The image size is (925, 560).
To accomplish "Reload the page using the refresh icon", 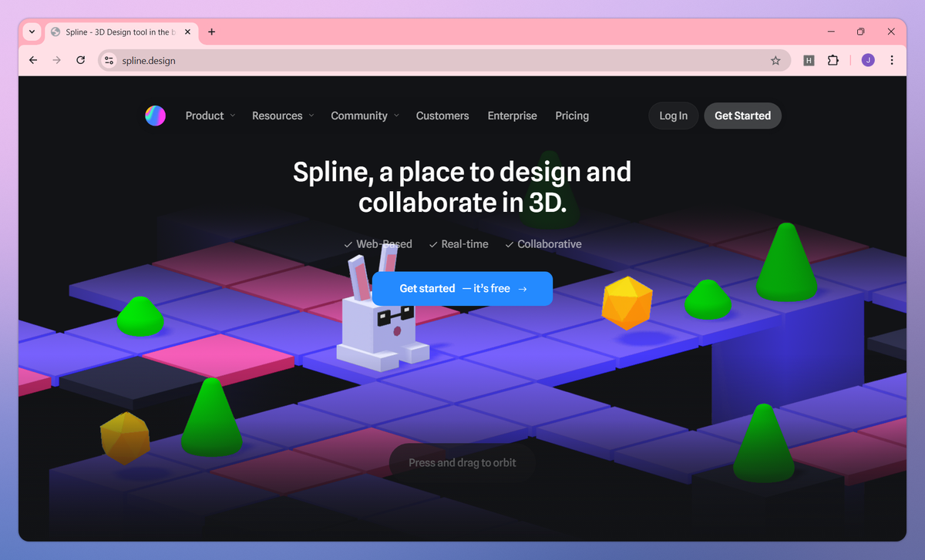I will [x=80, y=59].
